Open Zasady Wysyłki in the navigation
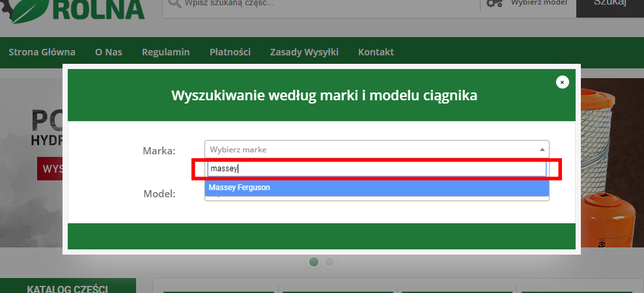644x293 pixels. [x=304, y=52]
